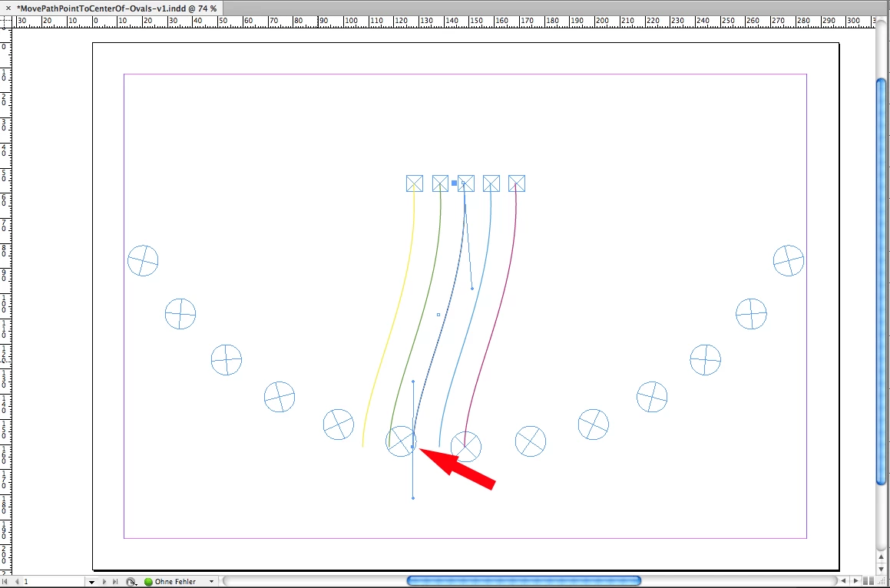Click the ruler origin corner box

coord(5,21)
